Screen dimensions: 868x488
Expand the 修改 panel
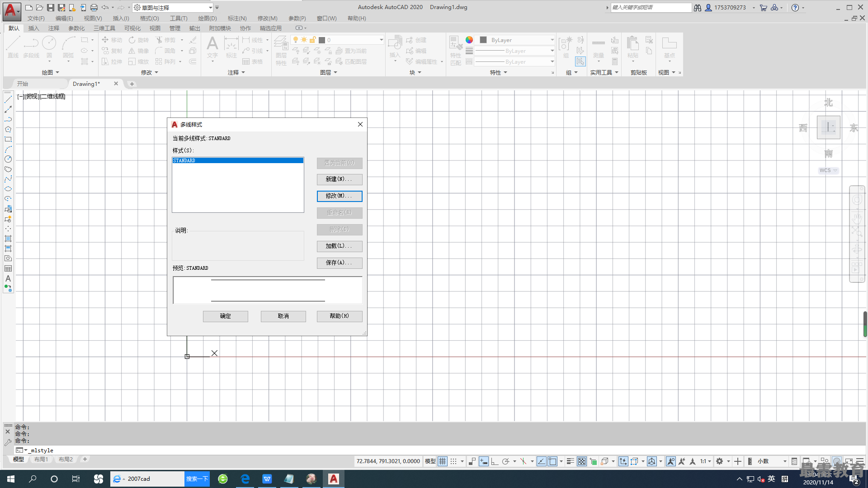point(150,72)
